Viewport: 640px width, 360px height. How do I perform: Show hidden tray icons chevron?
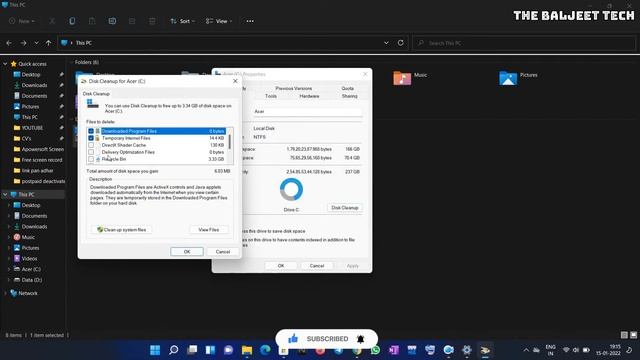(526, 350)
